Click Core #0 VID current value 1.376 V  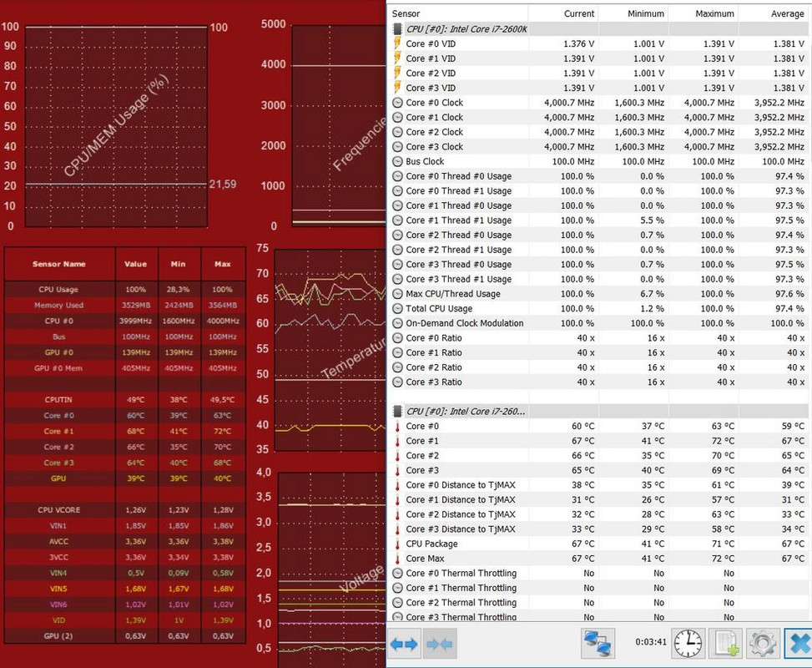tap(578, 44)
